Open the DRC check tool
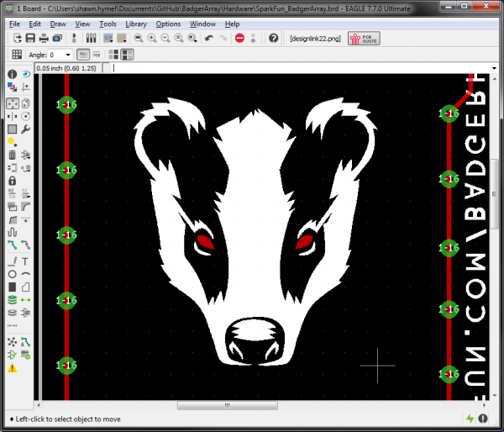Viewport: 504px width, 432px height. point(26,355)
